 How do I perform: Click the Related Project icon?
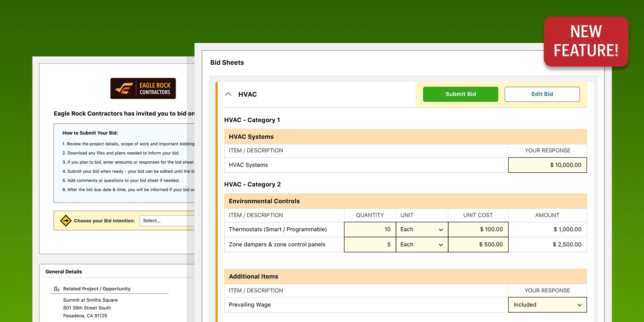[x=57, y=289]
